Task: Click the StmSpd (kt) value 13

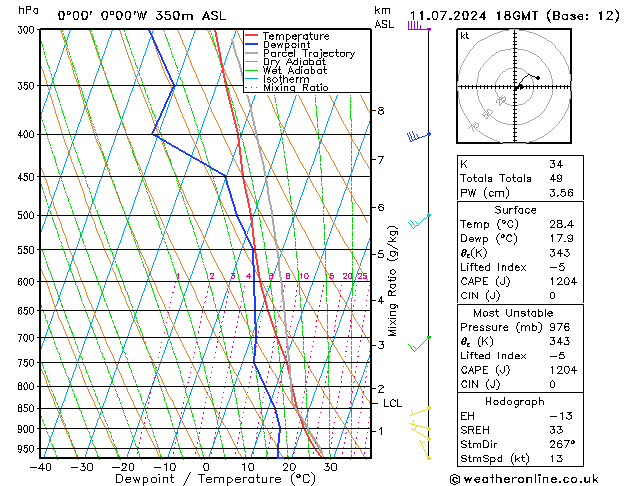Action: pos(556,458)
